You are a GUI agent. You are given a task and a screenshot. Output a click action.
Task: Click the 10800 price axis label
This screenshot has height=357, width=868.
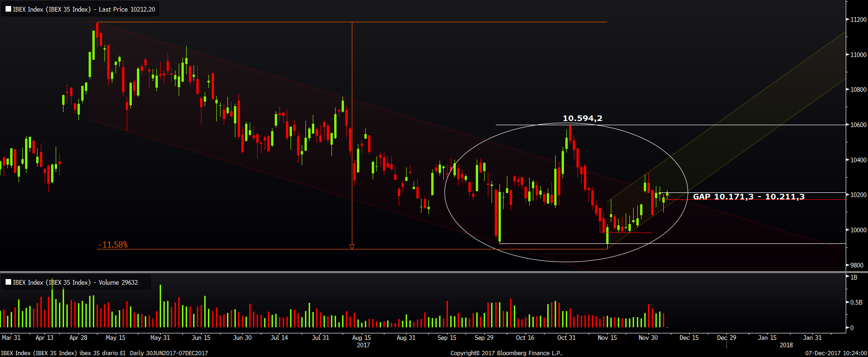tap(858, 89)
